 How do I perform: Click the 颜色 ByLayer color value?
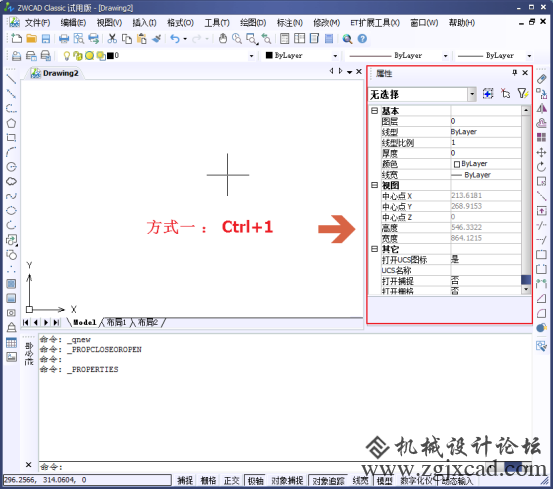pyautogui.click(x=486, y=164)
